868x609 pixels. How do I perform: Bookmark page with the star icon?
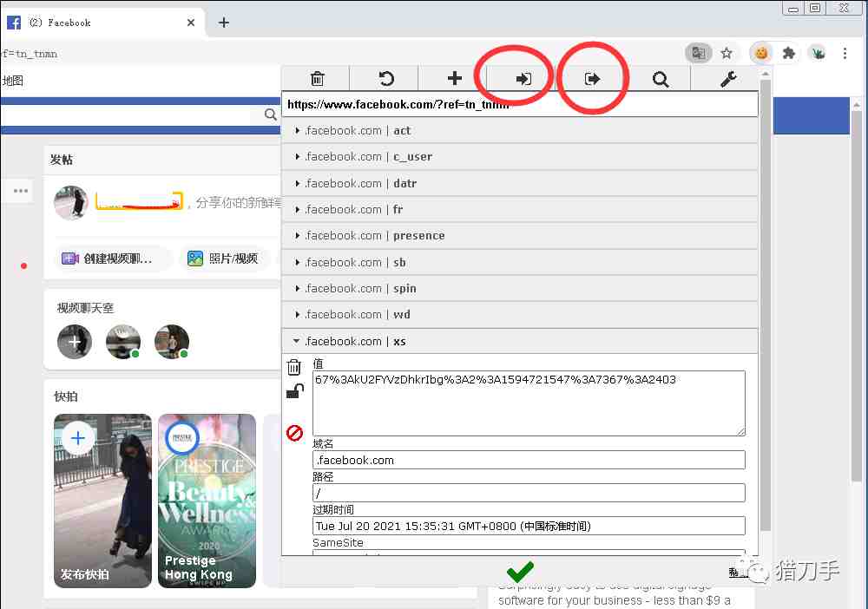727,53
